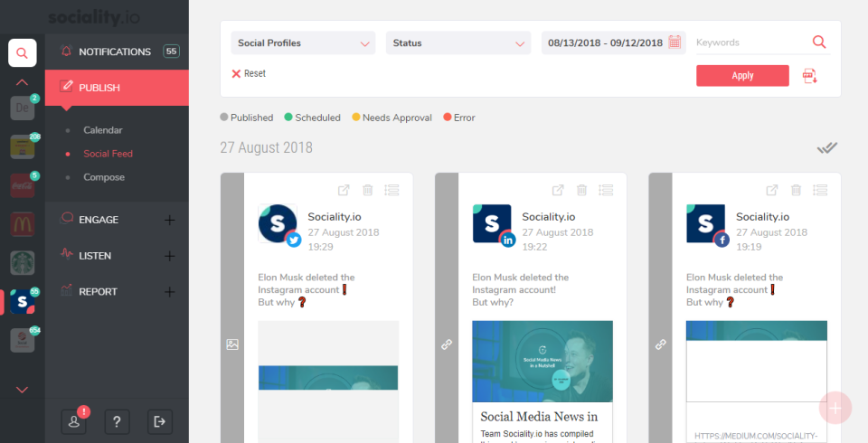Select the McDonald's brand icon
This screenshot has height=443, width=868.
click(23, 224)
